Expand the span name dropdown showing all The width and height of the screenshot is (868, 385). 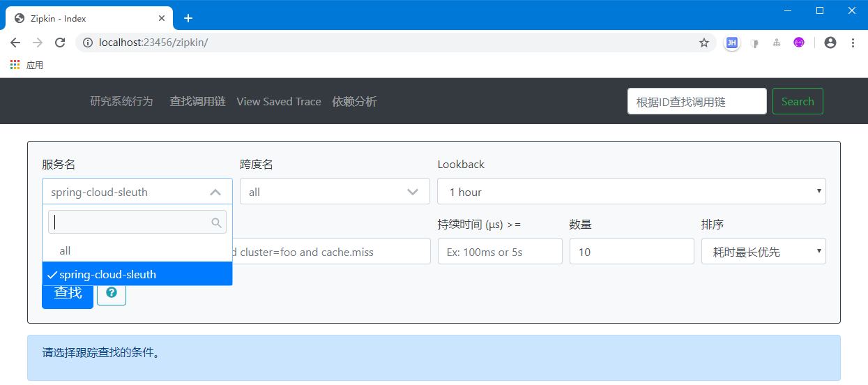pyautogui.click(x=335, y=192)
